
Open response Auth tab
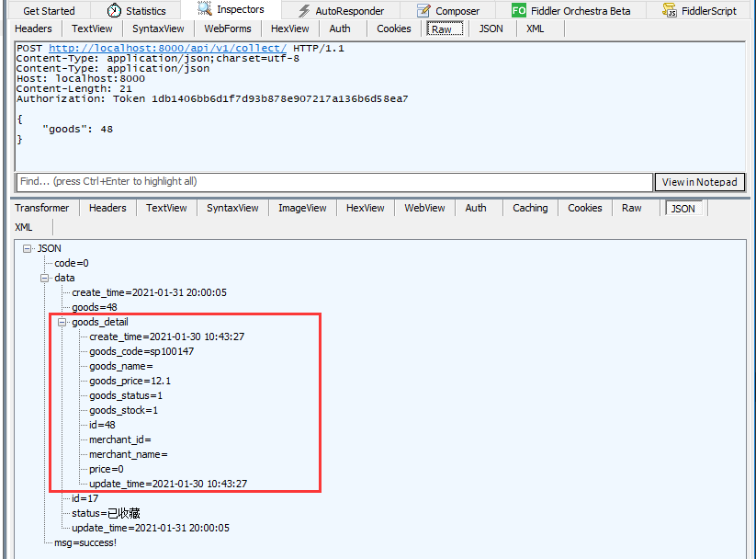(x=476, y=208)
